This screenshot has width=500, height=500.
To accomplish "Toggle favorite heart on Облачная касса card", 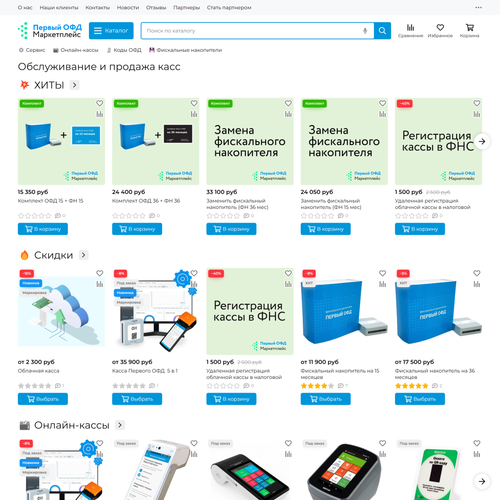I will click(100, 273).
